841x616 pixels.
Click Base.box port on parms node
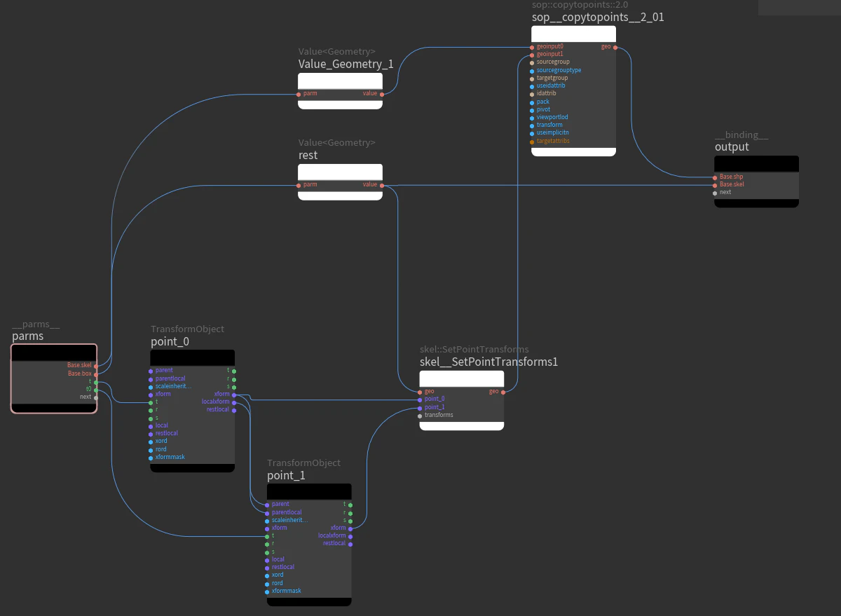tap(96, 374)
